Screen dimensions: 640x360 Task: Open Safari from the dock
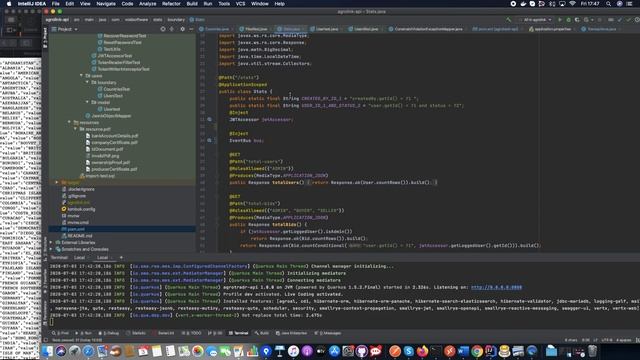[88, 351]
